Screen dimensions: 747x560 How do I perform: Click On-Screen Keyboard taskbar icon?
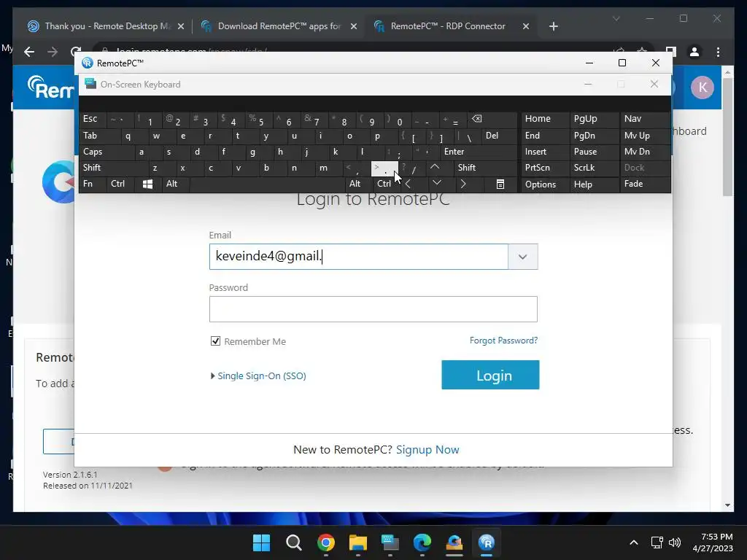pos(390,542)
